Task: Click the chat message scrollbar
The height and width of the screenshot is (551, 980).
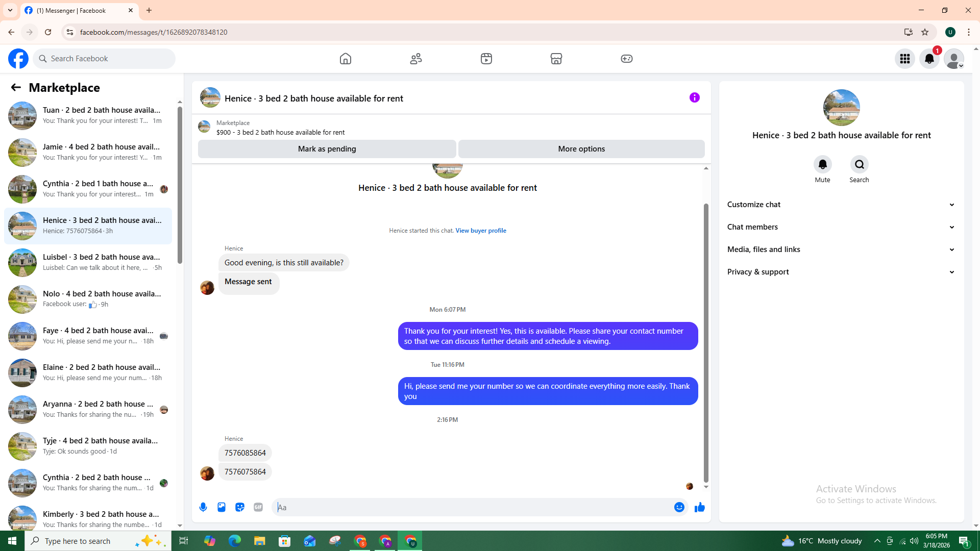Action: point(706,342)
